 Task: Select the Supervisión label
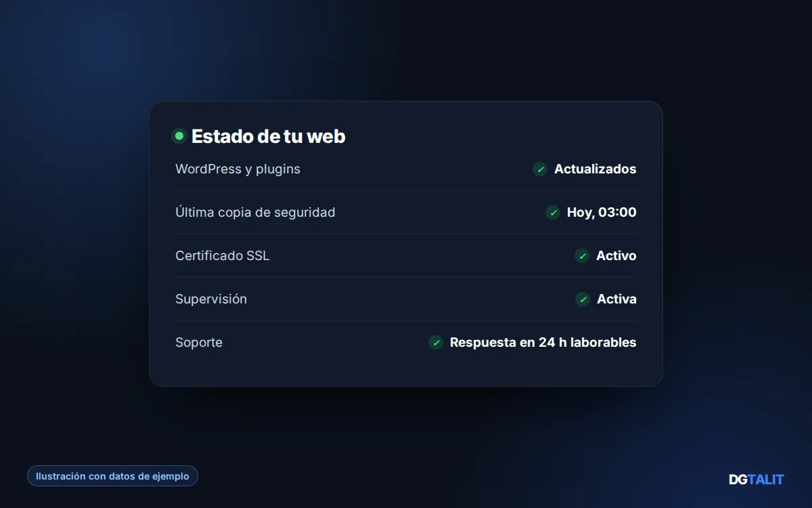[211, 299]
